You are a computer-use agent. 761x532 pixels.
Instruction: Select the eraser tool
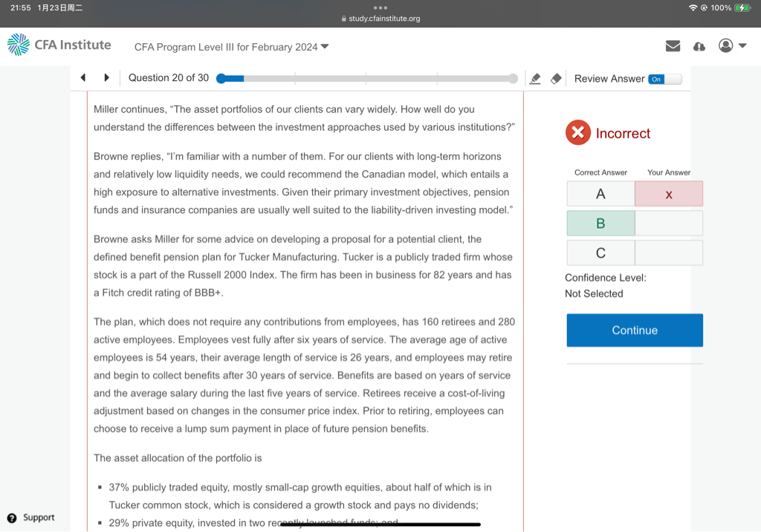coord(555,79)
